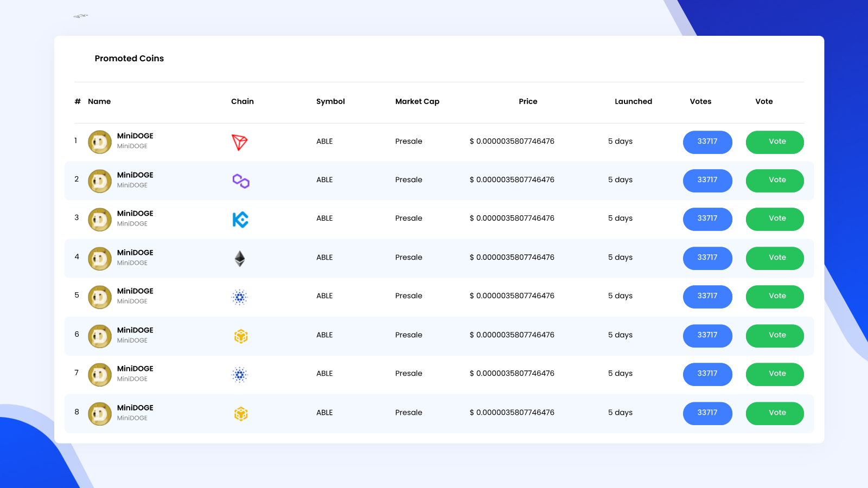Click the Ethereum chain icon in row 4
This screenshot has width=868, height=488.
(x=240, y=259)
